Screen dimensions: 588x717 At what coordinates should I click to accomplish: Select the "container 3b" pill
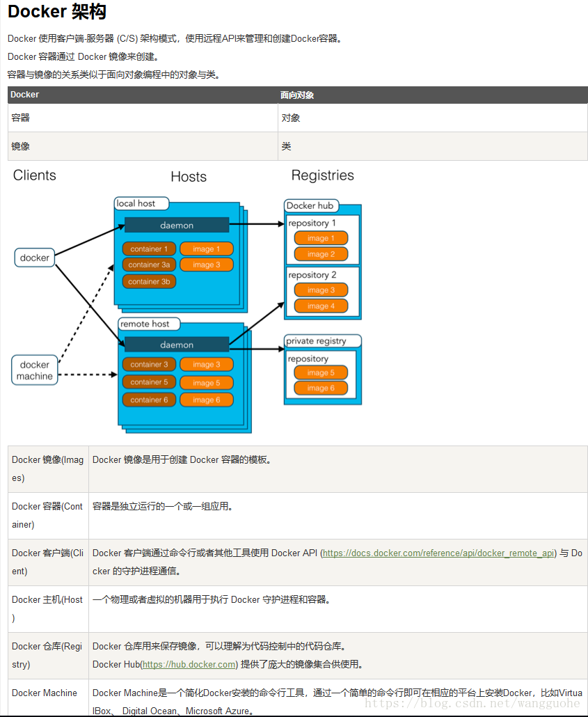point(149,282)
